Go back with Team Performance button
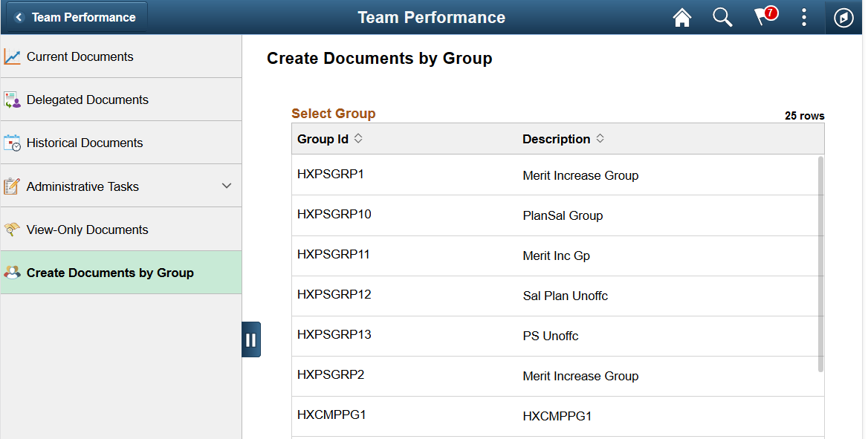868x439 pixels. tap(77, 17)
